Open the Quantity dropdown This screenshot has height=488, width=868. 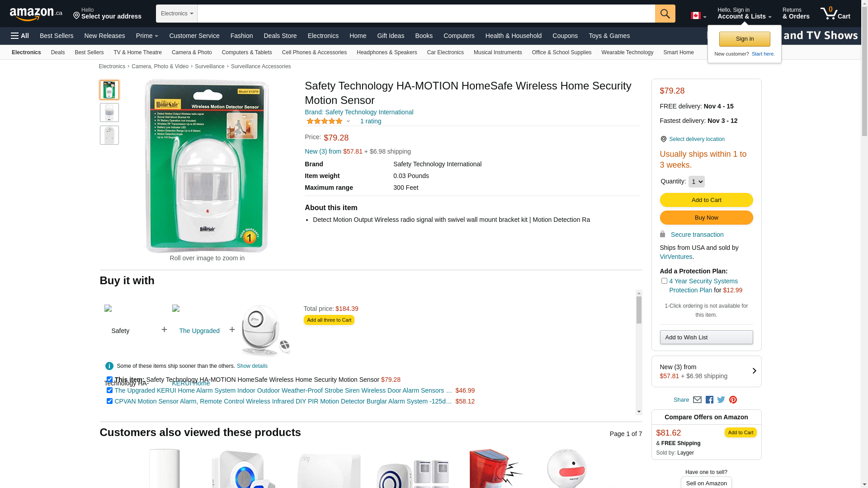click(696, 182)
